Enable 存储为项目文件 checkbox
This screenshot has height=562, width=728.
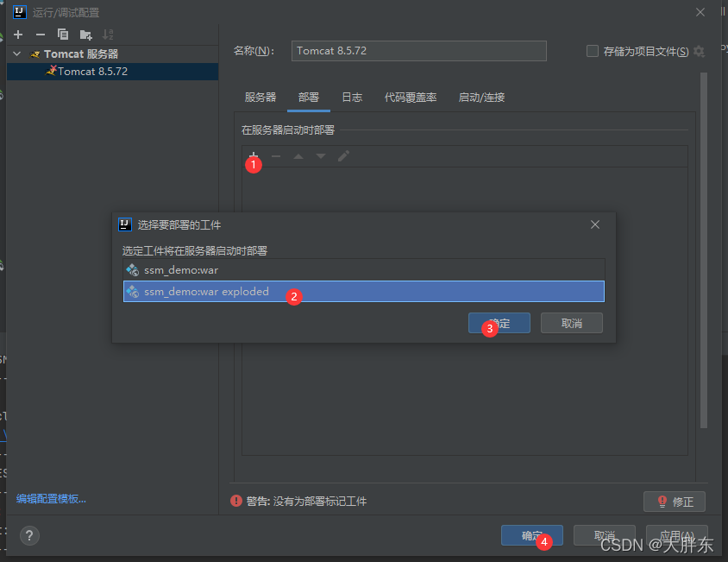pyautogui.click(x=593, y=51)
